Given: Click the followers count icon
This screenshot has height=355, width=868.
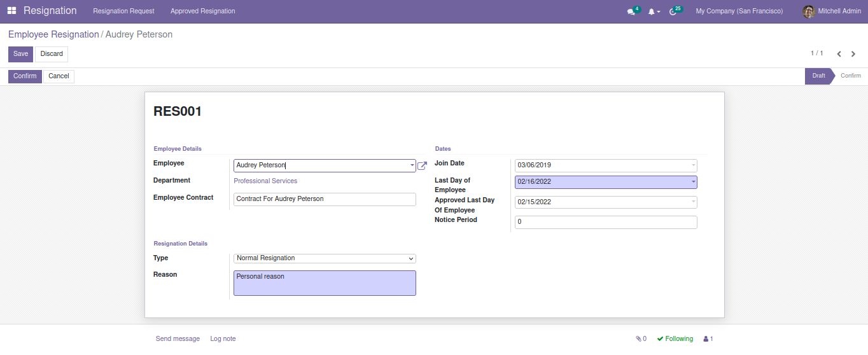Looking at the screenshot, I should pos(708,339).
